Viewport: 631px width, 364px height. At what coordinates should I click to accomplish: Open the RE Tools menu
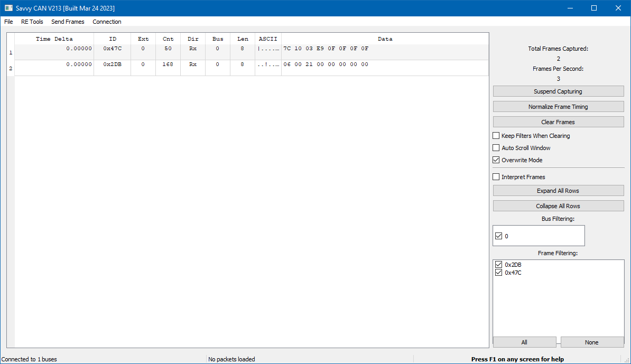32,22
